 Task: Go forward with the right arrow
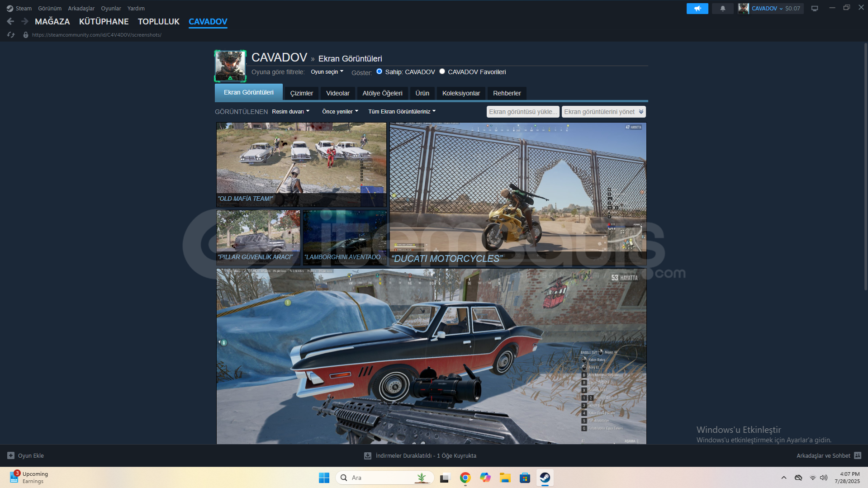(x=25, y=21)
